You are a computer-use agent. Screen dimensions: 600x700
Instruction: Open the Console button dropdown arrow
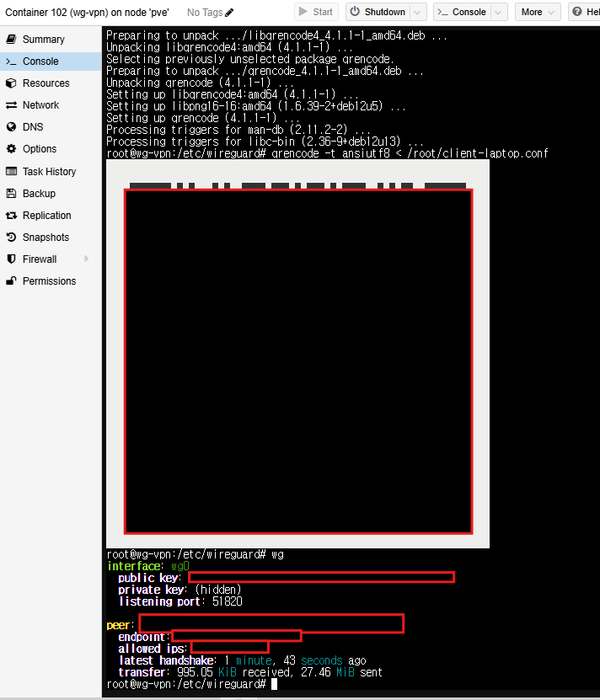[498, 12]
